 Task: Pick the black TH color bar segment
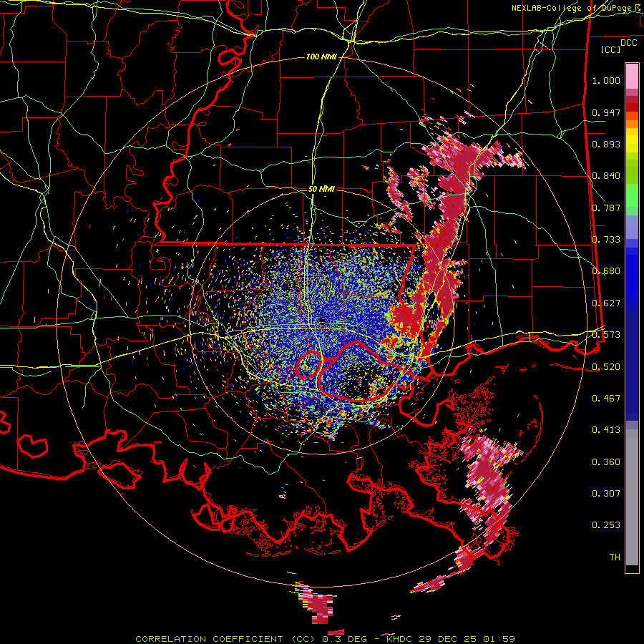632,568
